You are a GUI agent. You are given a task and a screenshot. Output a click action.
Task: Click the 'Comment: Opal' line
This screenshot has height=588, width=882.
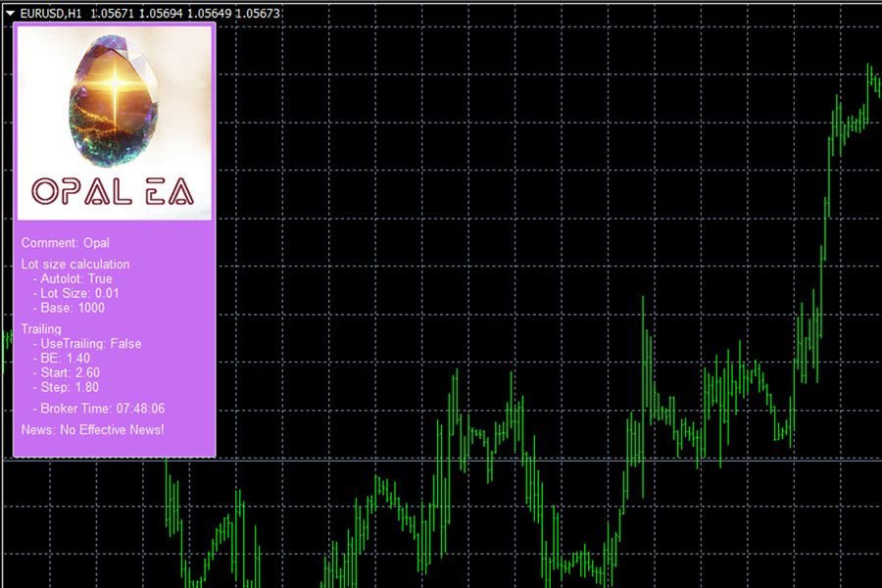click(x=66, y=242)
